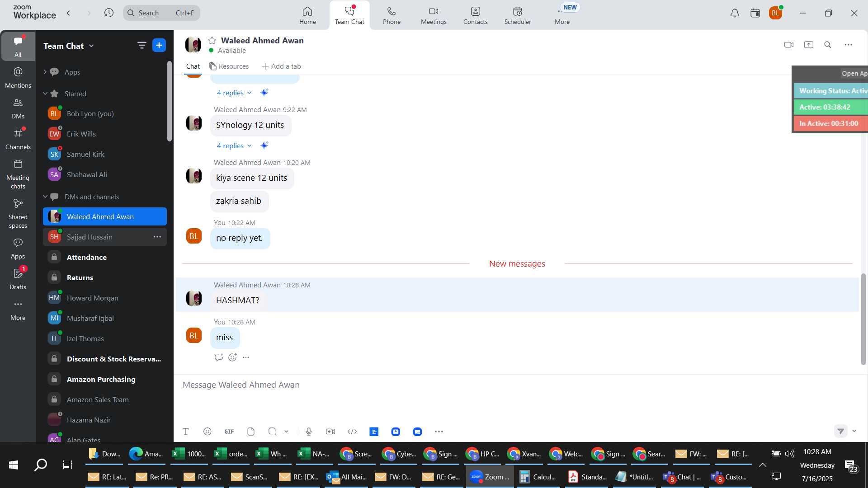
Task: Open chat with Erik Wills
Action: pyautogui.click(x=105, y=134)
